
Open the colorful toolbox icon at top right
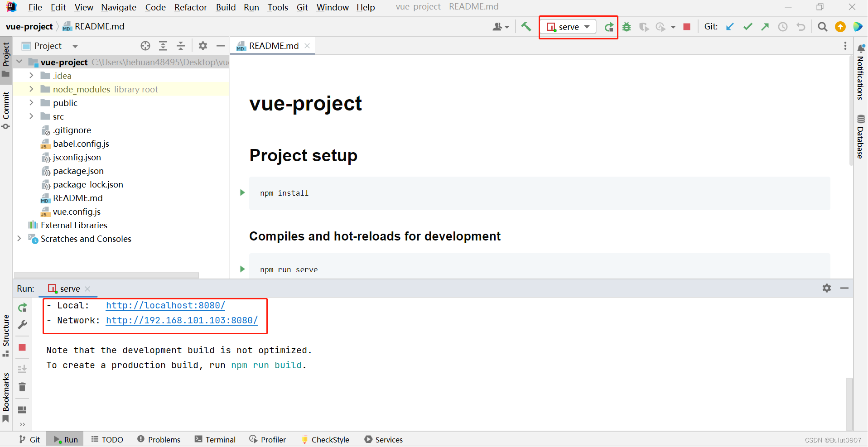pos(858,27)
